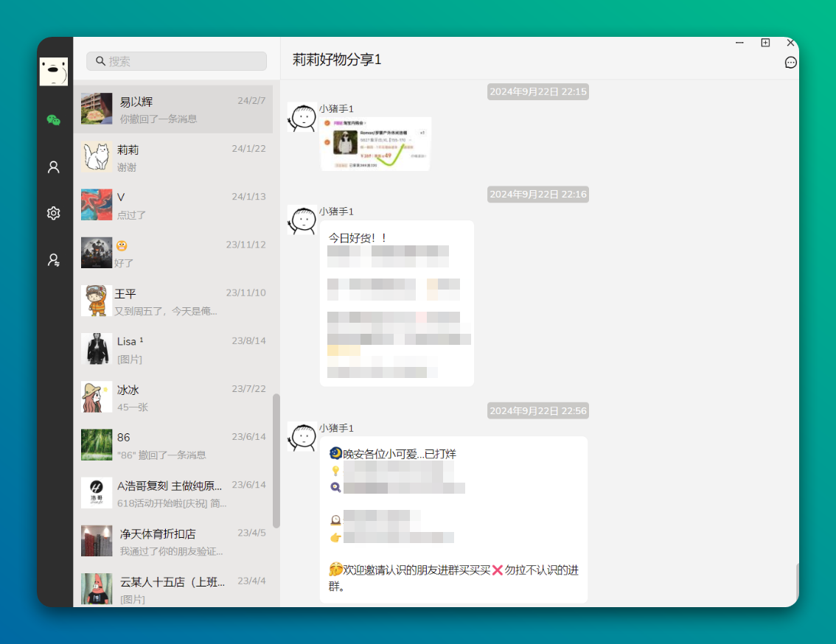The image size is (836, 644).
Task: Open the shared product image in chat
Action: coord(375,144)
